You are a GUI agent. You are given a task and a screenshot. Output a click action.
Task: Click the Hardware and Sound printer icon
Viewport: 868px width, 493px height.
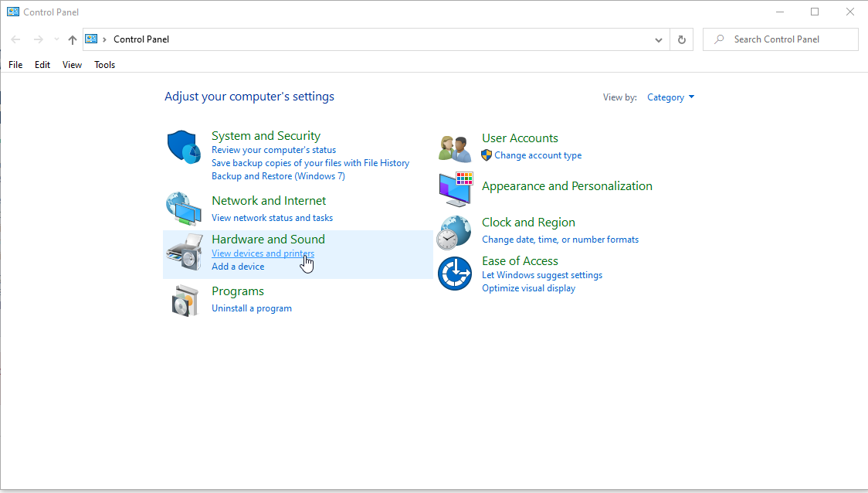[185, 252]
